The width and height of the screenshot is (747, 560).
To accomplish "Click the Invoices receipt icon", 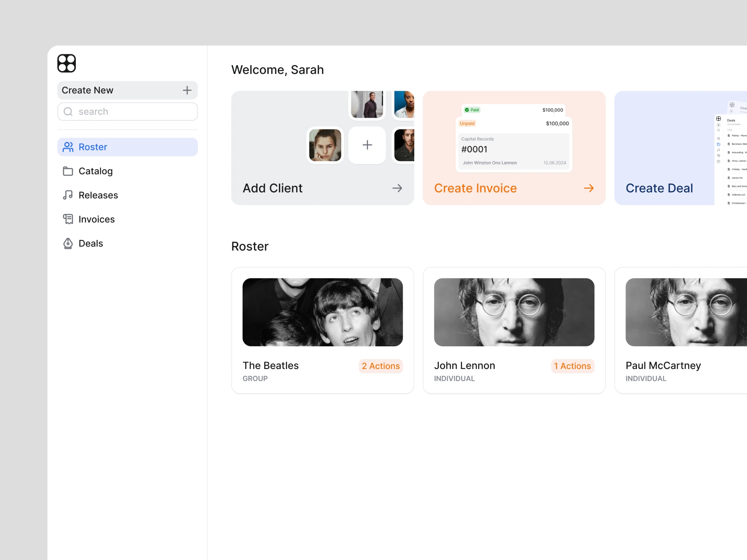I will click(x=68, y=219).
